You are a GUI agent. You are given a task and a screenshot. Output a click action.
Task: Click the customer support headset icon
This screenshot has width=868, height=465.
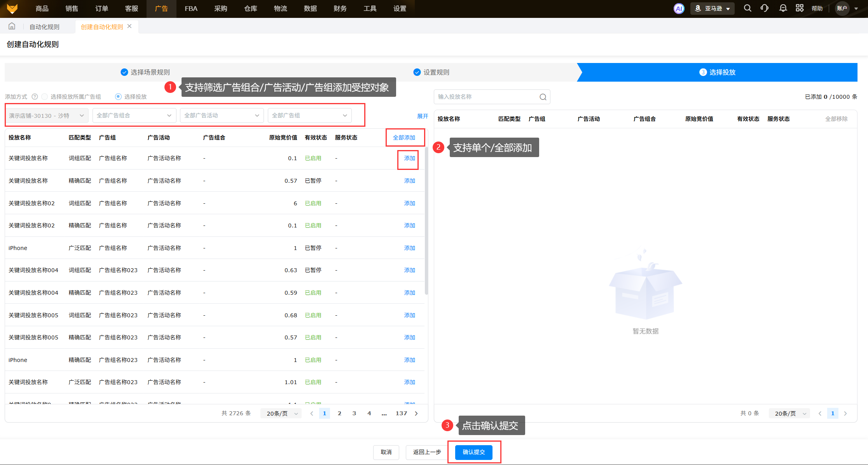[764, 8]
